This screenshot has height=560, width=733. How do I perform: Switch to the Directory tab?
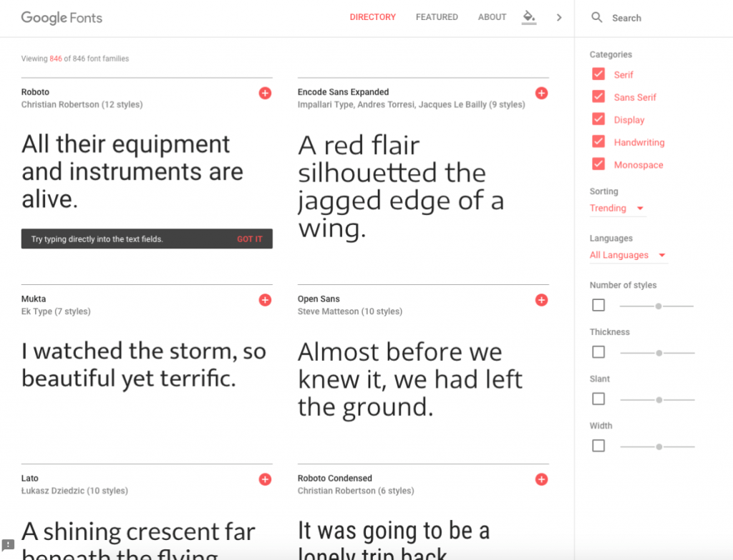[372, 17]
